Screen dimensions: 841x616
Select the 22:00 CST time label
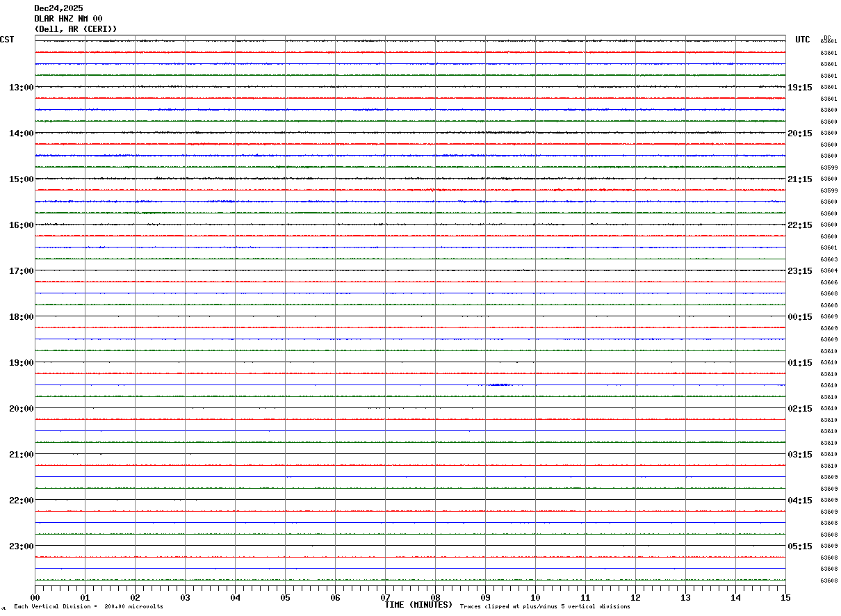click(22, 501)
